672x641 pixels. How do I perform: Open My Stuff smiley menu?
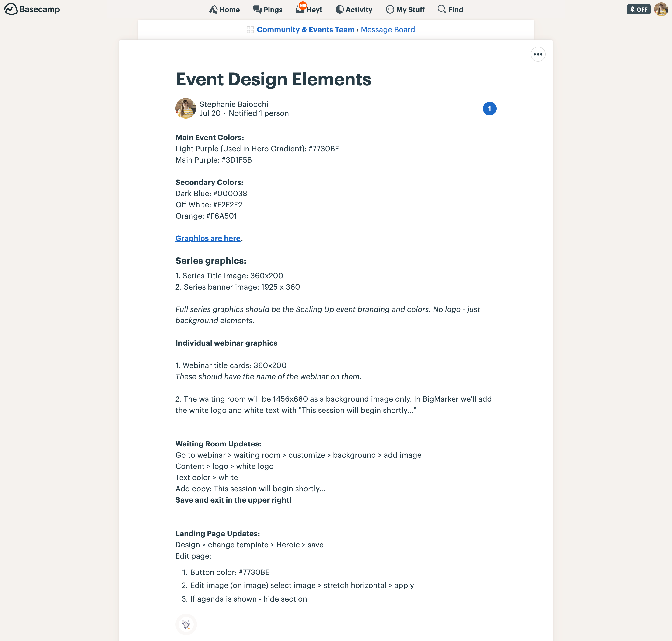pos(405,10)
